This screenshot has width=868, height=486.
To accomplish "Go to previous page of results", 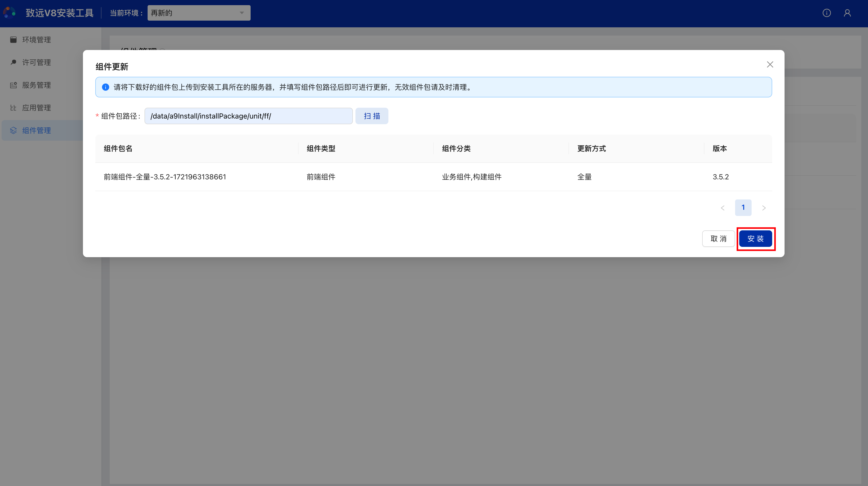I will pos(722,208).
